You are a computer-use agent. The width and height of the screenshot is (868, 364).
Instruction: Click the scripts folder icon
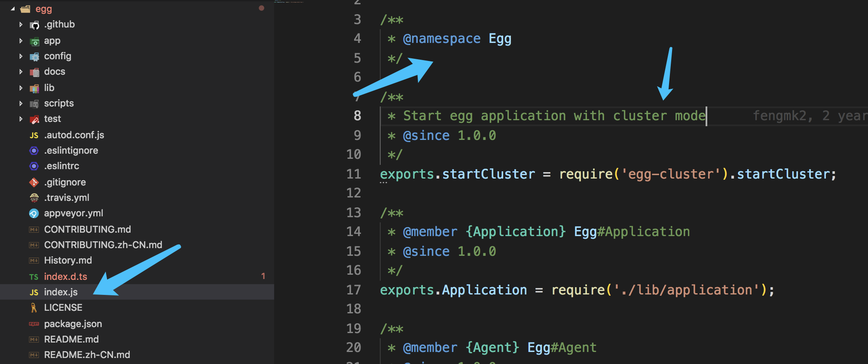pos(34,104)
